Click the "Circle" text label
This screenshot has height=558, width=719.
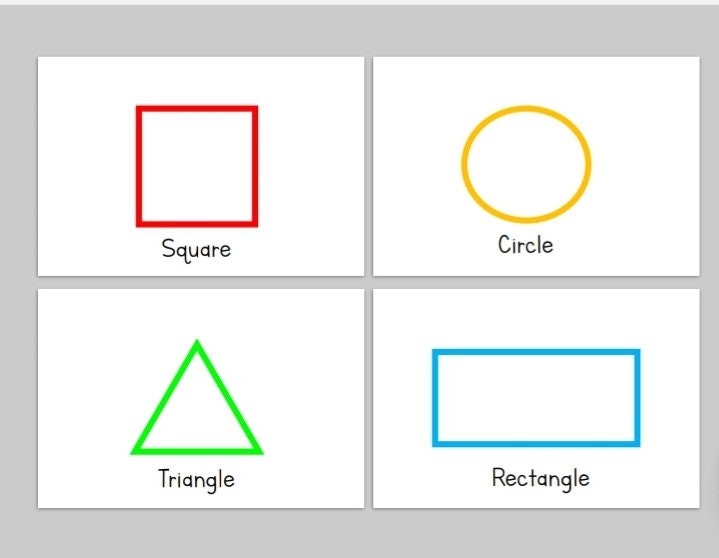[525, 244]
